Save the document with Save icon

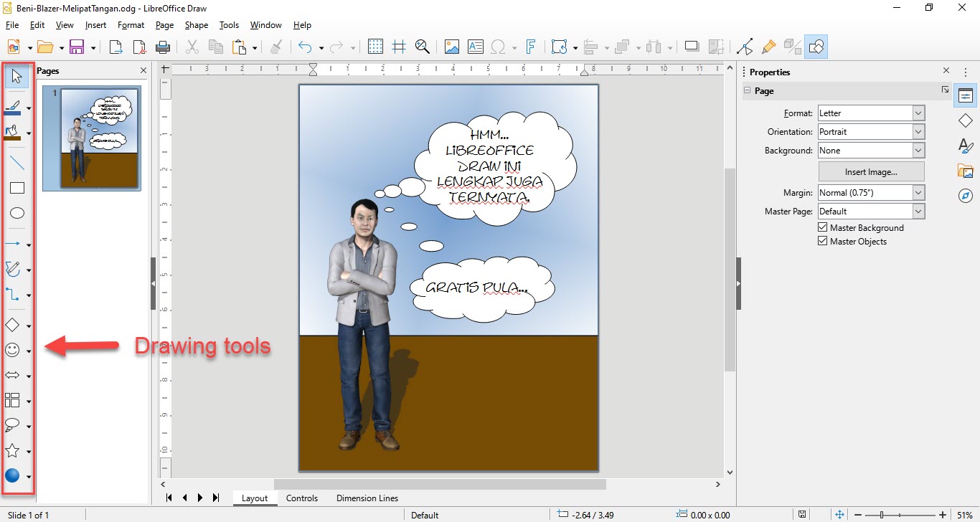77,47
